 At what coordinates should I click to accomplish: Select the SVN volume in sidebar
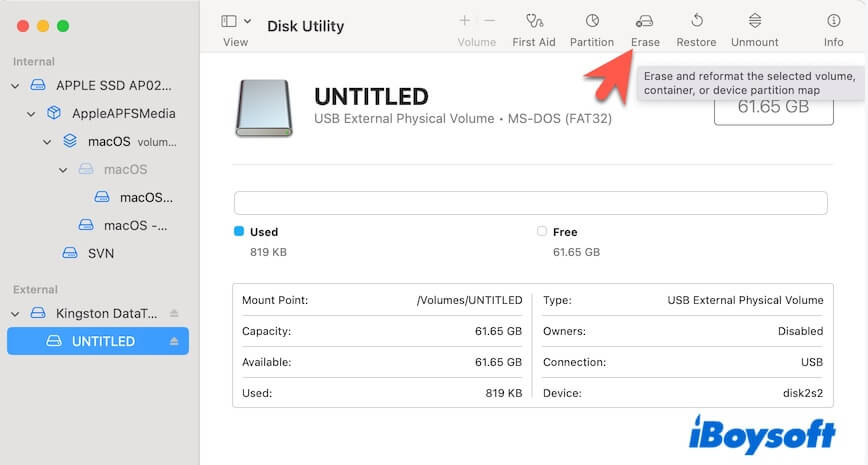[x=99, y=253]
